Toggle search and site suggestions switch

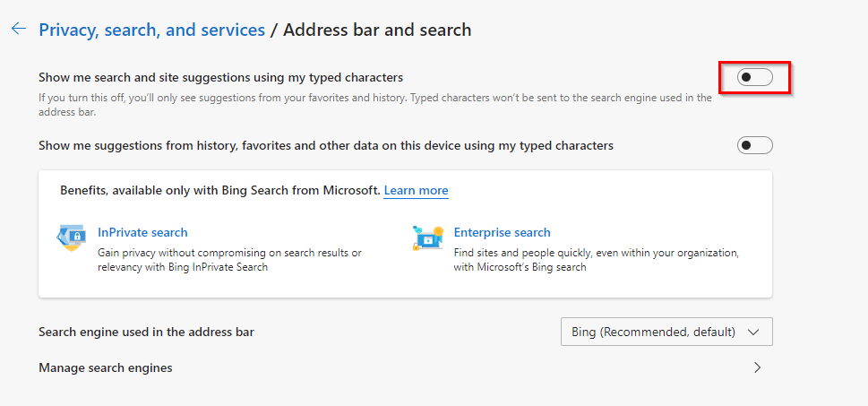pos(754,78)
